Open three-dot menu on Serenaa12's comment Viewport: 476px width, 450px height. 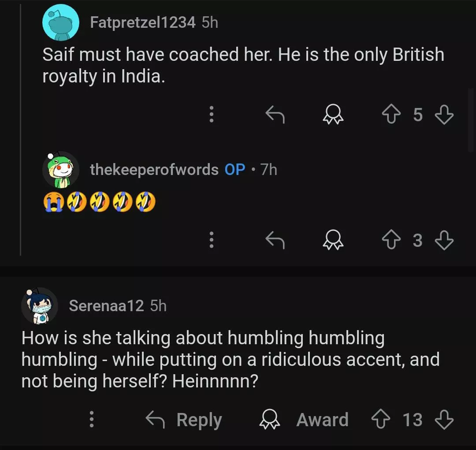click(x=92, y=420)
